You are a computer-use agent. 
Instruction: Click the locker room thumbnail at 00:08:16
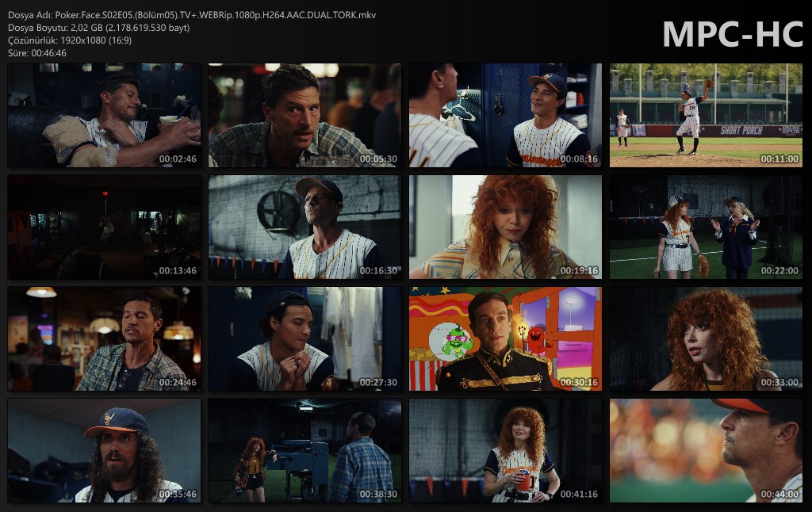pos(505,116)
